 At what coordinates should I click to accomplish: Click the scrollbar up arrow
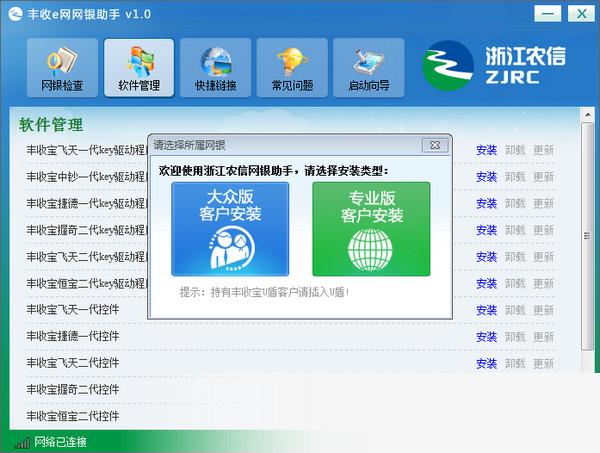coord(587,114)
